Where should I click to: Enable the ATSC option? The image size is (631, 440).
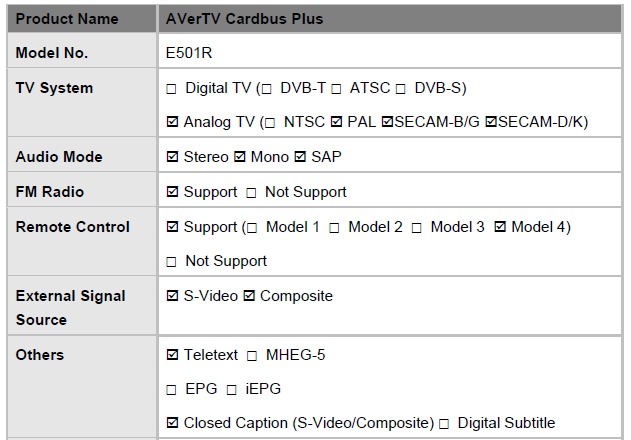click(337, 89)
